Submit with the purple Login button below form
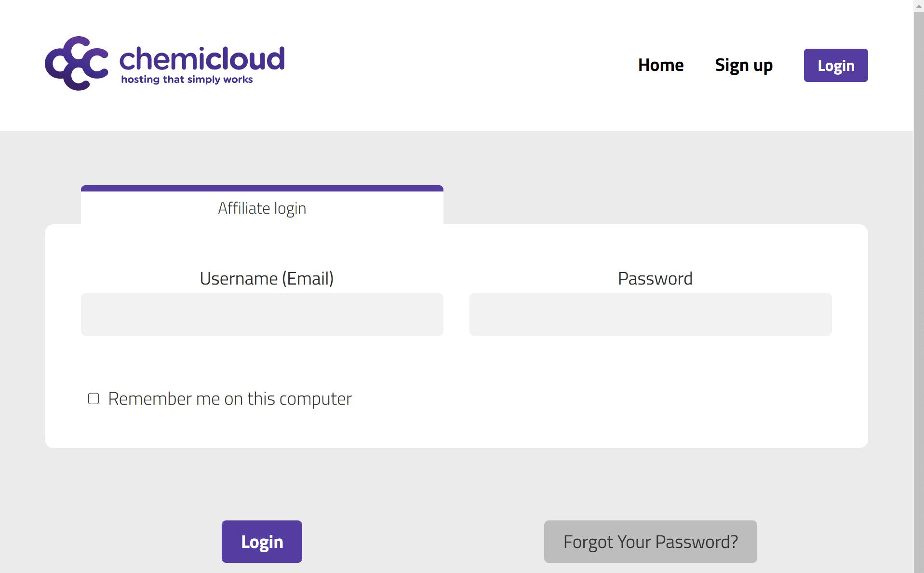 [x=262, y=541]
